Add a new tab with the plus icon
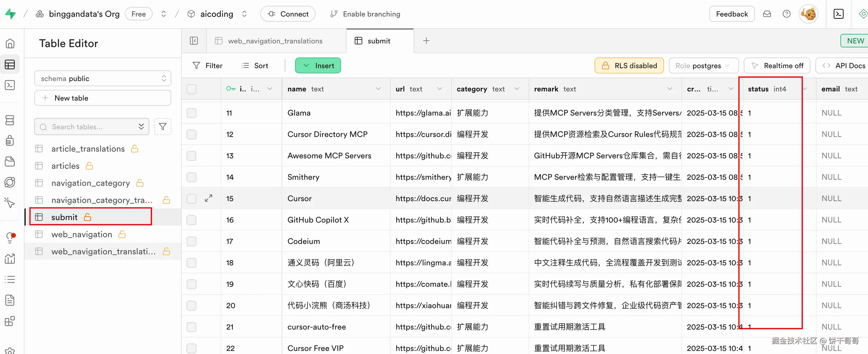 [426, 41]
